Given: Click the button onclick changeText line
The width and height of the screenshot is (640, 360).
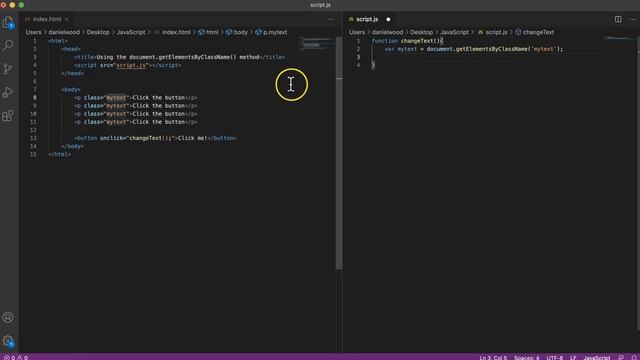Looking at the screenshot, I should pos(155,138).
